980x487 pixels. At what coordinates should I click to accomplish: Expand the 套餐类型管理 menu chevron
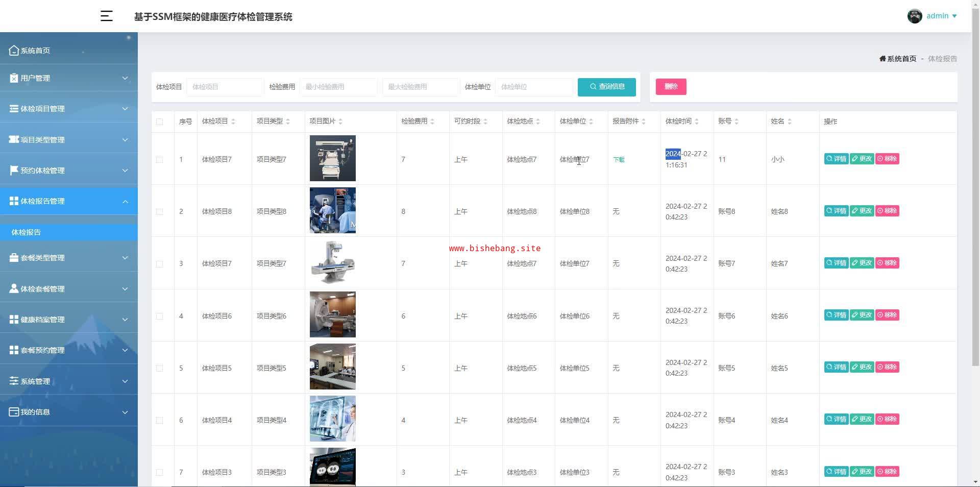pyautogui.click(x=125, y=258)
